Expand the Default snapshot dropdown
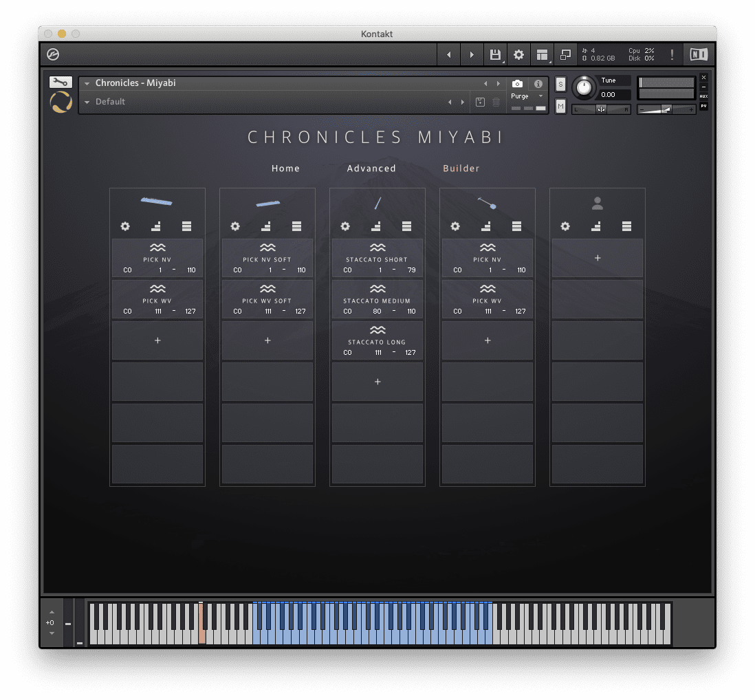The height and width of the screenshot is (700, 755). (x=87, y=102)
